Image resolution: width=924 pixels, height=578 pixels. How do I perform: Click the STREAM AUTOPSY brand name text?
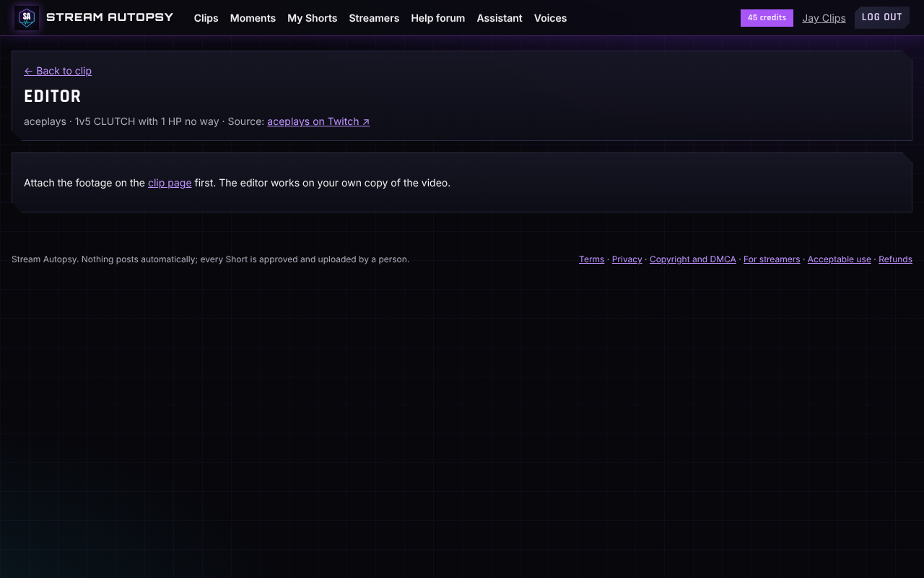(x=110, y=17)
